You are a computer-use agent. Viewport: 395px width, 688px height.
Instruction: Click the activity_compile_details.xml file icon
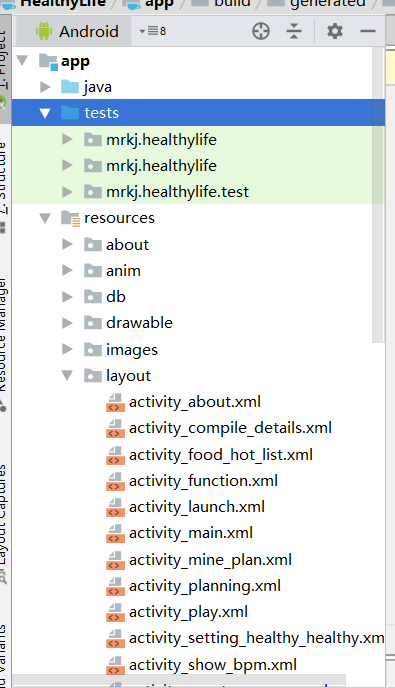pos(115,429)
